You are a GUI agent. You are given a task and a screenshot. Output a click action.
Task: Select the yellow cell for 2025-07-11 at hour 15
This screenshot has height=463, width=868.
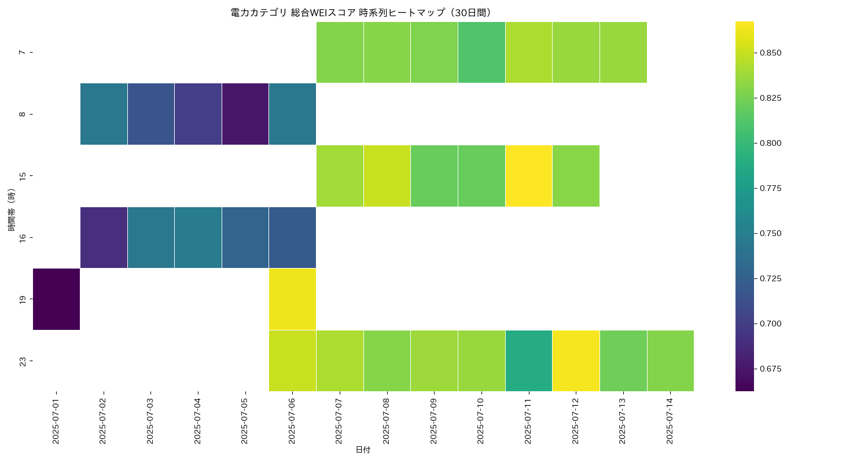pyautogui.click(x=528, y=176)
